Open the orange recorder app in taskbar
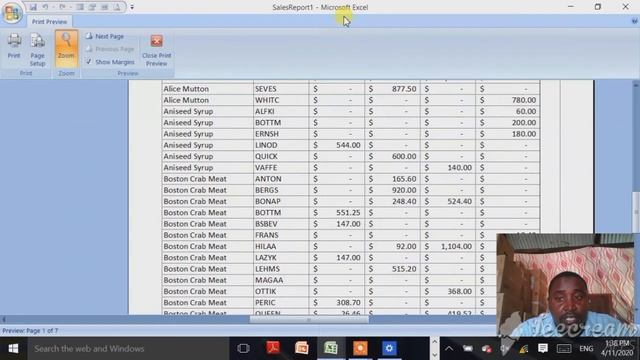The image size is (640, 360). [360, 348]
